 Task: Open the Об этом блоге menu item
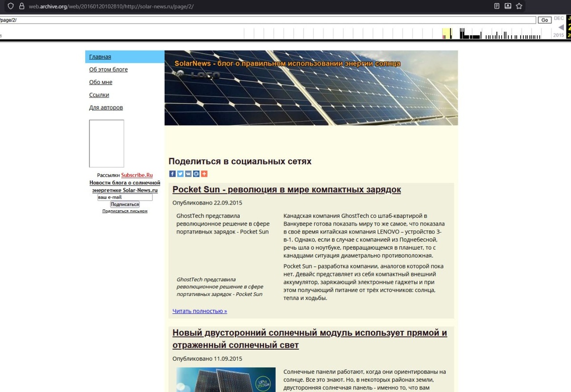coord(108,69)
